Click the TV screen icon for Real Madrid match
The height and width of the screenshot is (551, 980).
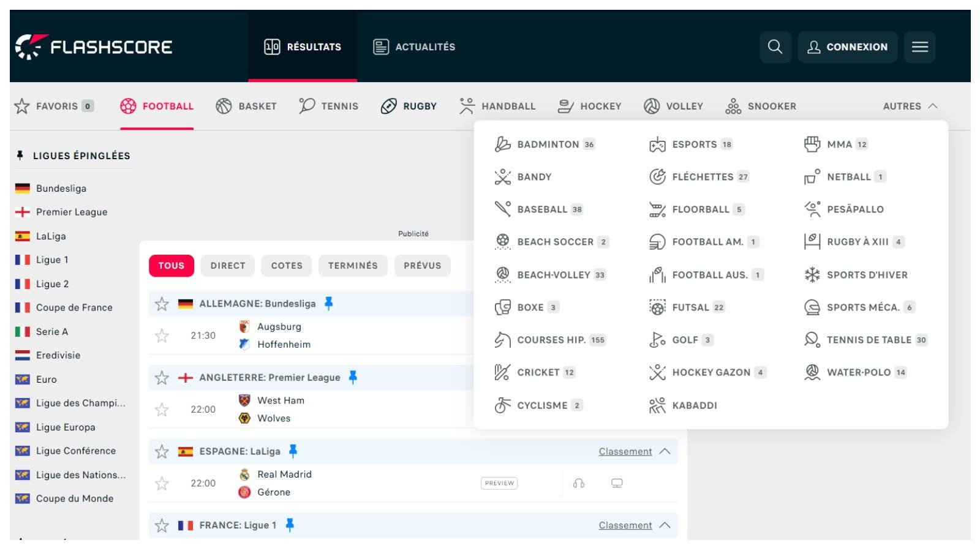pos(617,483)
